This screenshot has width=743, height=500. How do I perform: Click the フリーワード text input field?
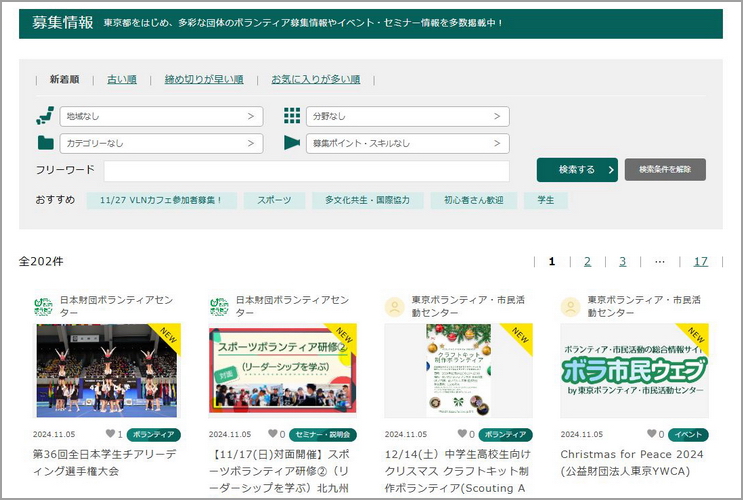(306, 170)
